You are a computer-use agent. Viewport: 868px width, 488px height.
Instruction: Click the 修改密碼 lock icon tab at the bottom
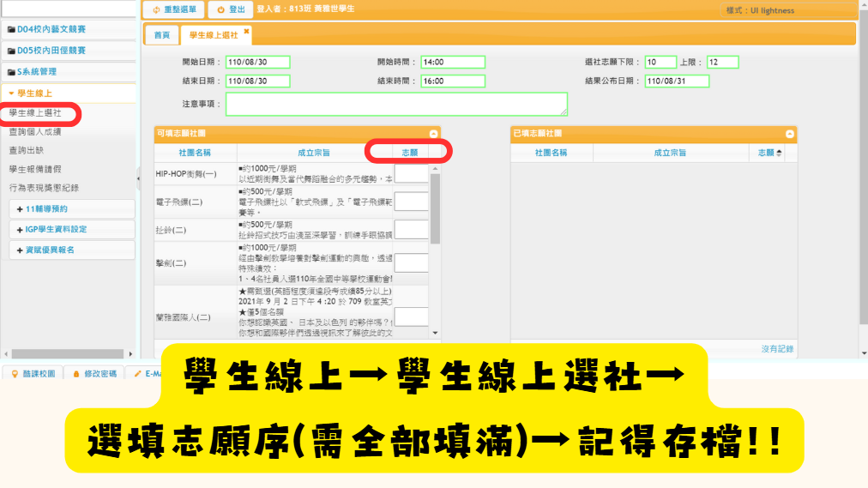tap(94, 374)
